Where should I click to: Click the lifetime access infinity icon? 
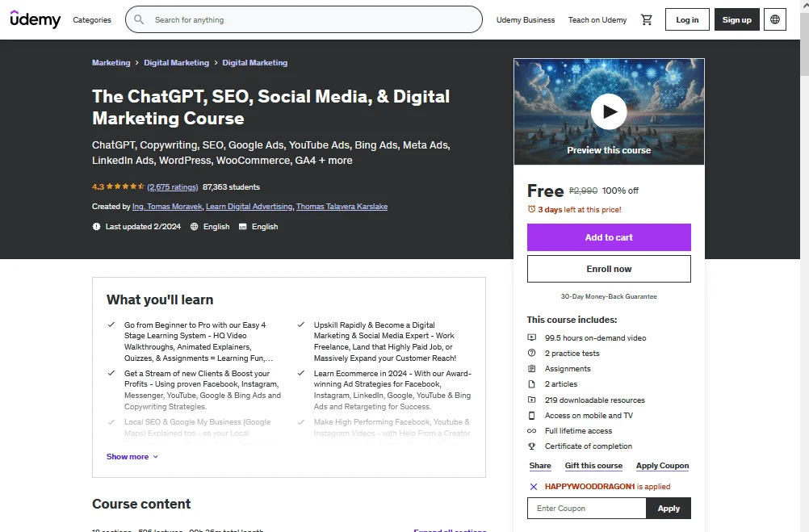click(531, 431)
